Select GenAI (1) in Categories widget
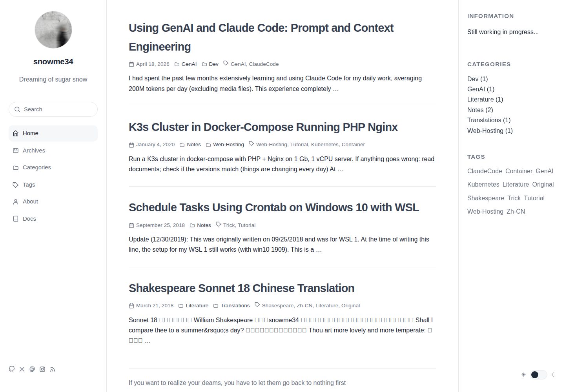 click(481, 89)
